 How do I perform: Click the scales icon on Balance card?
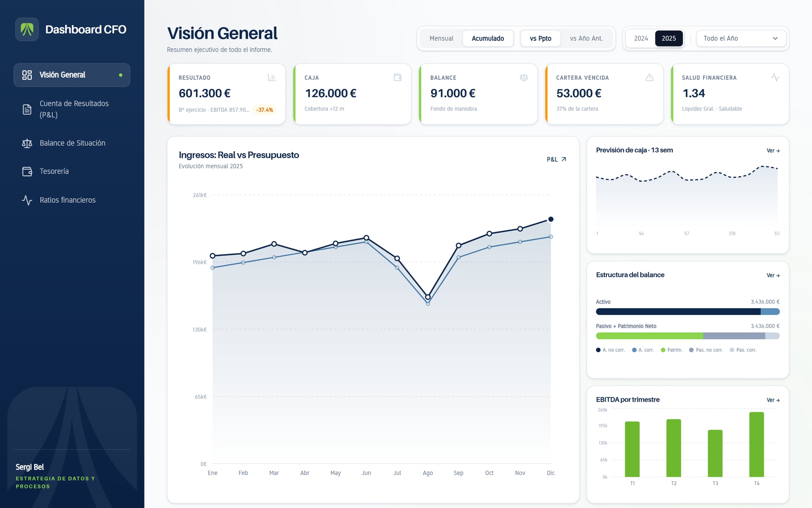(524, 77)
